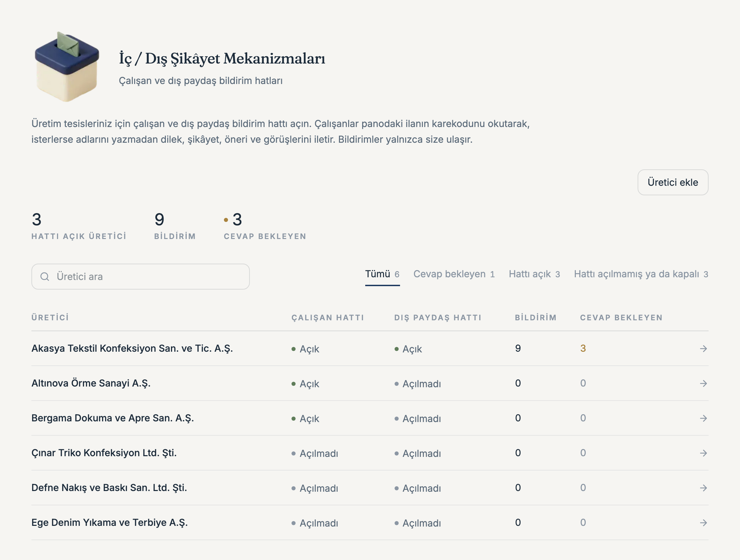Viewport: 740px width, 560px height.
Task: Click the magnifier icon in search box
Action: [x=45, y=277]
